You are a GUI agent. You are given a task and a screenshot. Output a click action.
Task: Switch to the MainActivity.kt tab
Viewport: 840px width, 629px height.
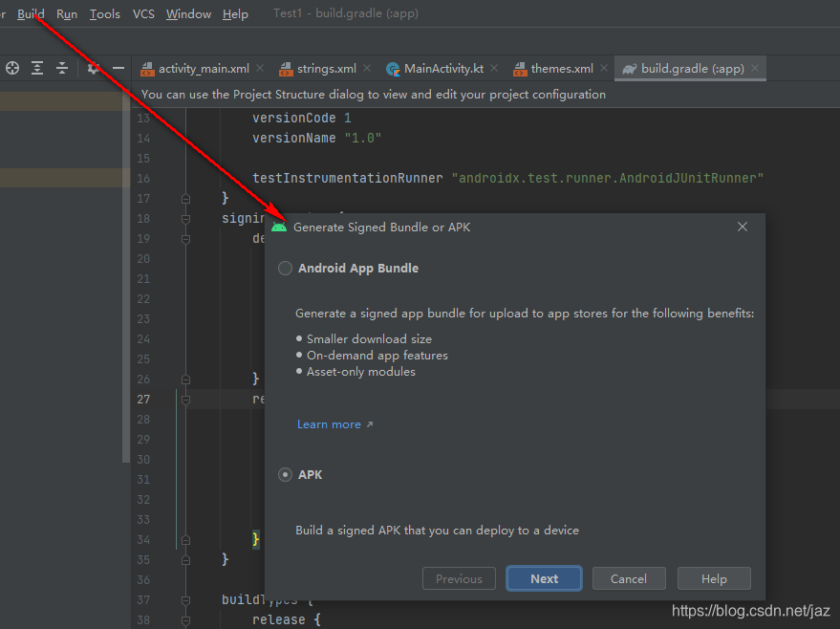coord(443,69)
